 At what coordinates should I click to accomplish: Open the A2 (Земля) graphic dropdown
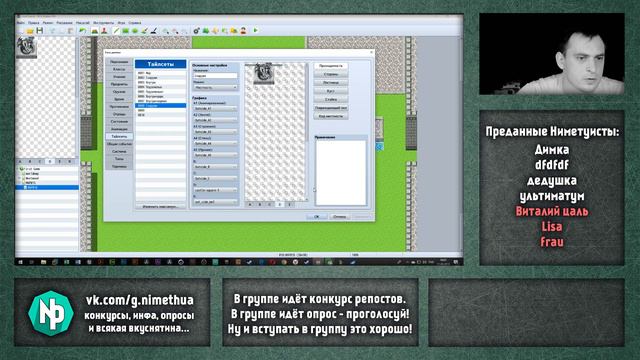point(215,120)
